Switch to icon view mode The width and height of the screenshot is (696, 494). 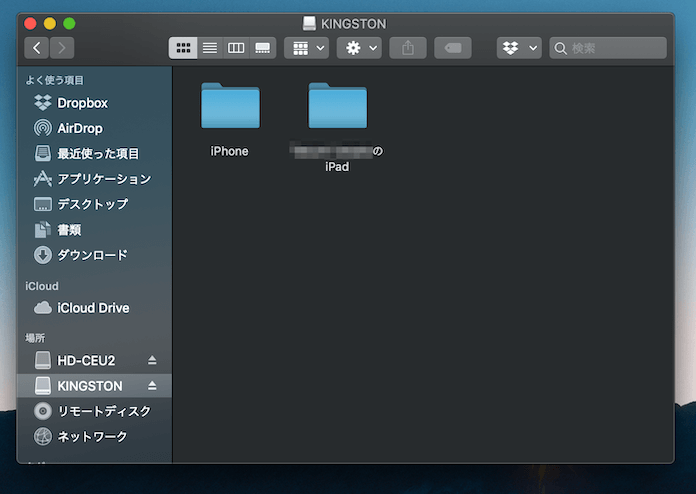(183, 48)
